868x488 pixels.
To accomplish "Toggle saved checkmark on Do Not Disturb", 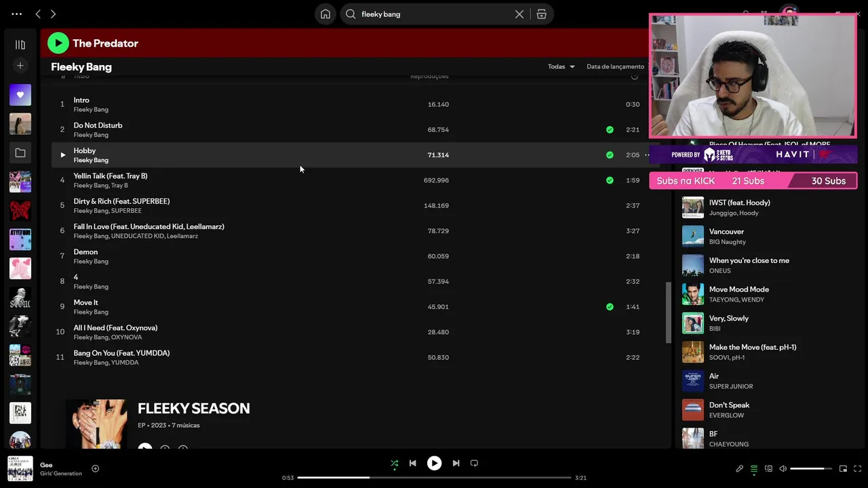I will [x=610, y=129].
